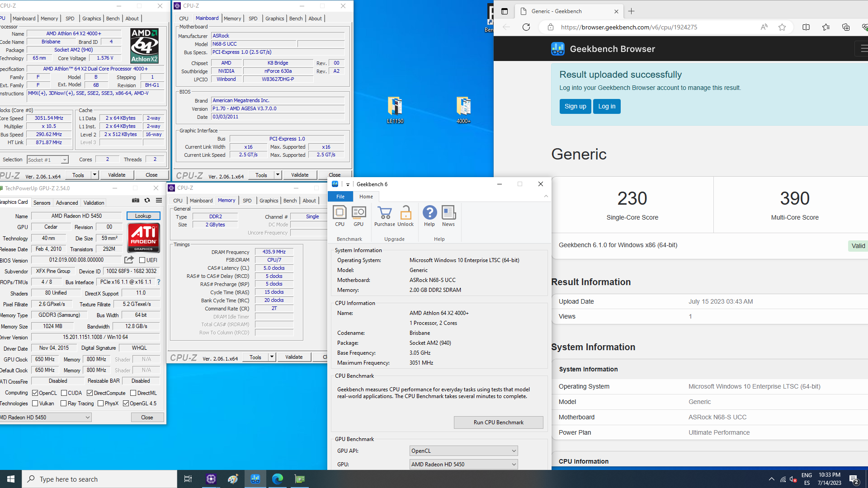Click the CPU benchmark icon in Geekbench ribbon

(340, 216)
